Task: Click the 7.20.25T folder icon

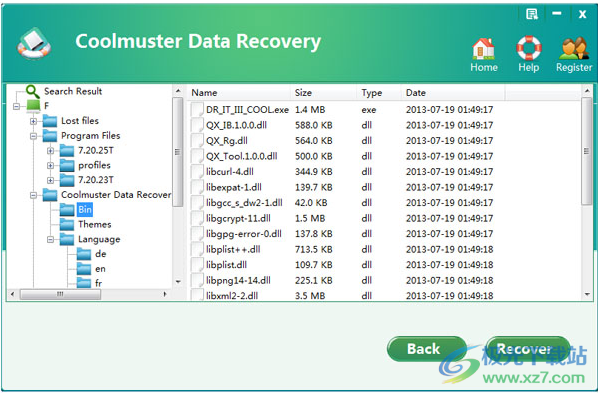Action: point(67,151)
